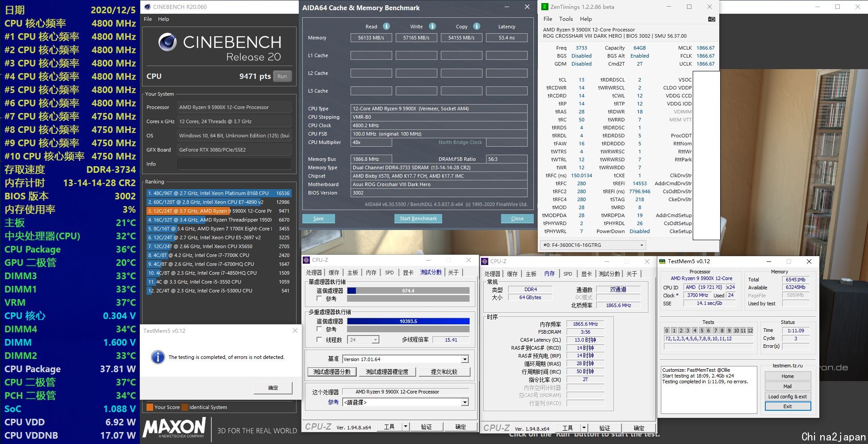Toggle test number 3 in TestMem5

pos(688,331)
